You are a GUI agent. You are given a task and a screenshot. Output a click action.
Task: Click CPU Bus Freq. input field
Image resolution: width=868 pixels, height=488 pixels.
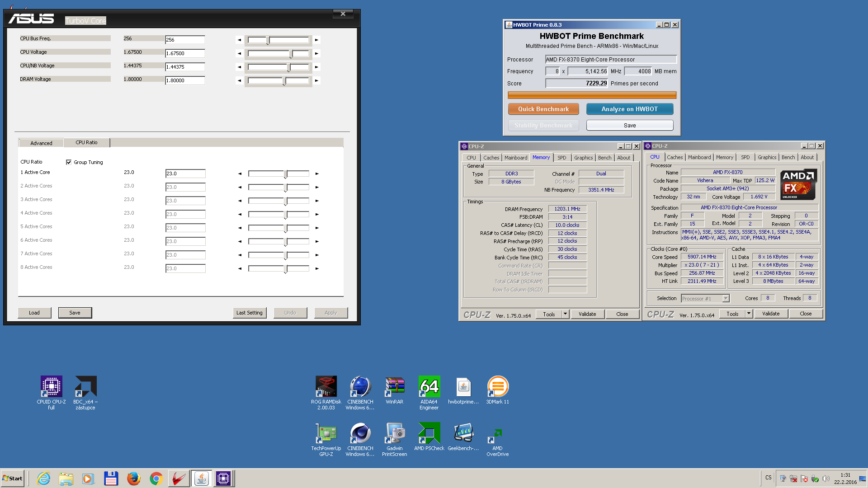pos(185,40)
